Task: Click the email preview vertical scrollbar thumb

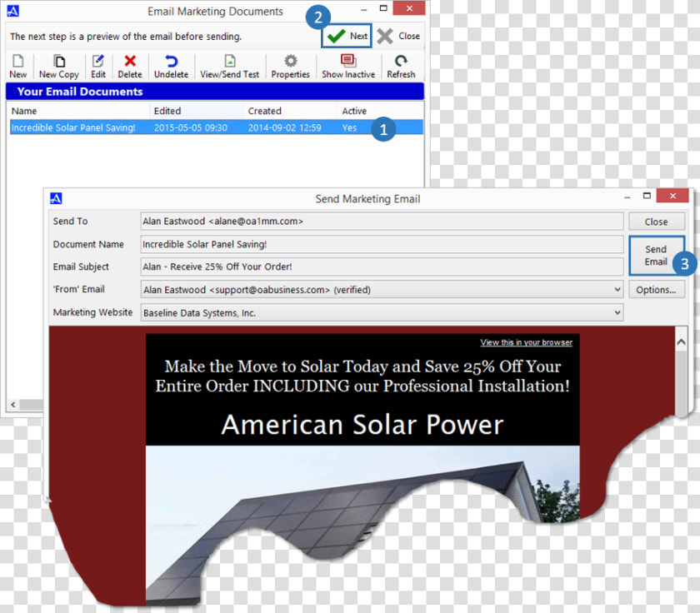Action: (x=681, y=384)
